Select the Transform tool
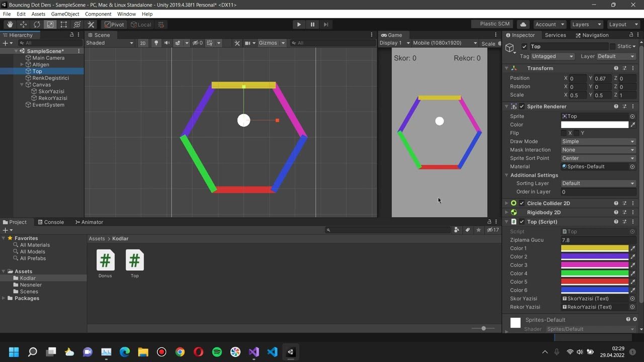Viewport: 644px width, 362px height. [77, 24]
